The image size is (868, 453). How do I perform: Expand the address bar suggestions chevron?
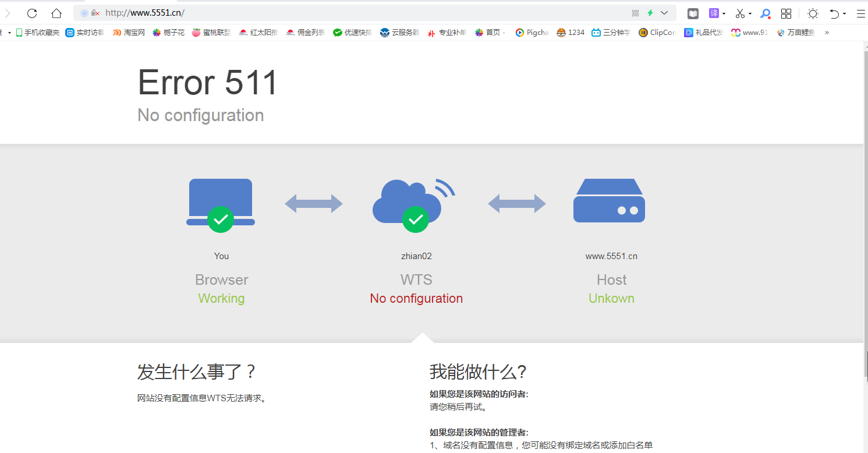click(664, 13)
